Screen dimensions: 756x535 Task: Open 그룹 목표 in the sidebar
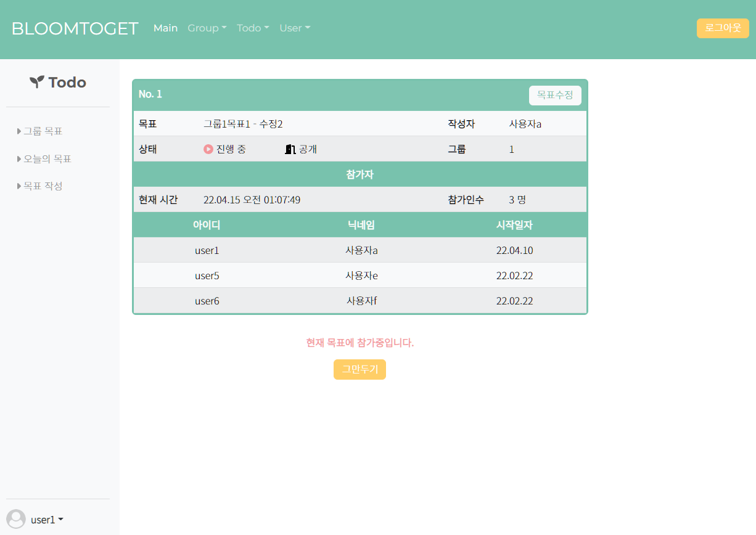tap(43, 131)
